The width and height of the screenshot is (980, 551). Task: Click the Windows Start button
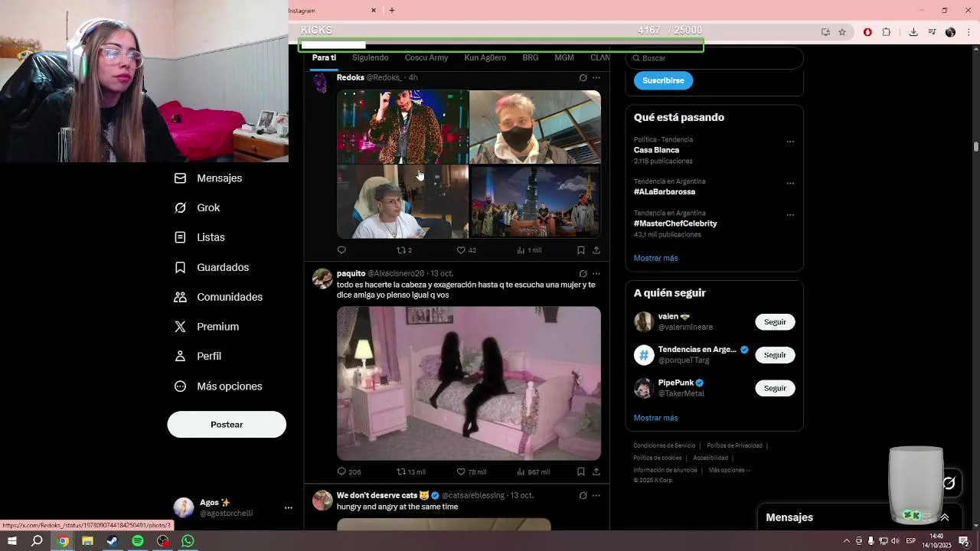tap(12, 541)
